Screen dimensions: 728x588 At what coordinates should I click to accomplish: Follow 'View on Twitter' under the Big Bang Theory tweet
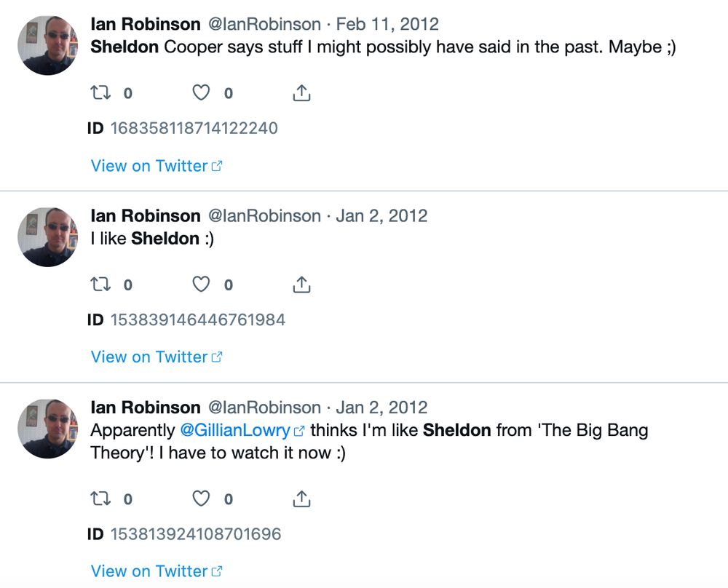pyautogui.click(x=150, y=571)
